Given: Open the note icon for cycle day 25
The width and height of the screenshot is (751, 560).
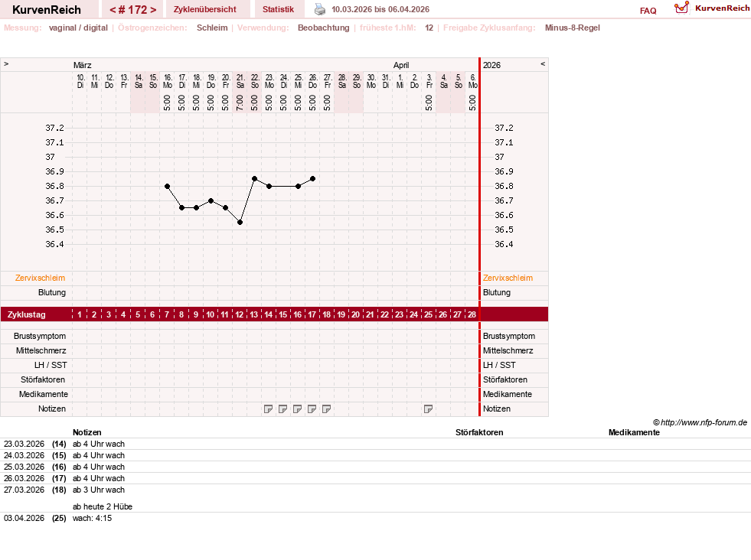Looking at the screenshot, I should click(428, 409).
